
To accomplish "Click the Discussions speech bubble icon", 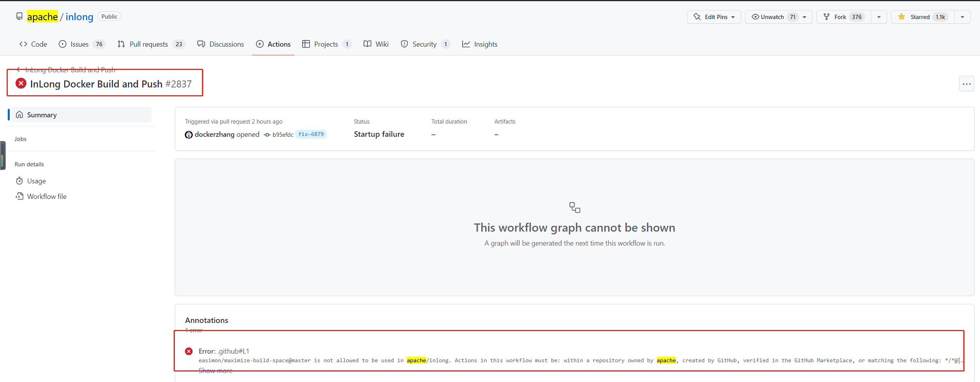I will pyautogui.click(x=201, y=44).
